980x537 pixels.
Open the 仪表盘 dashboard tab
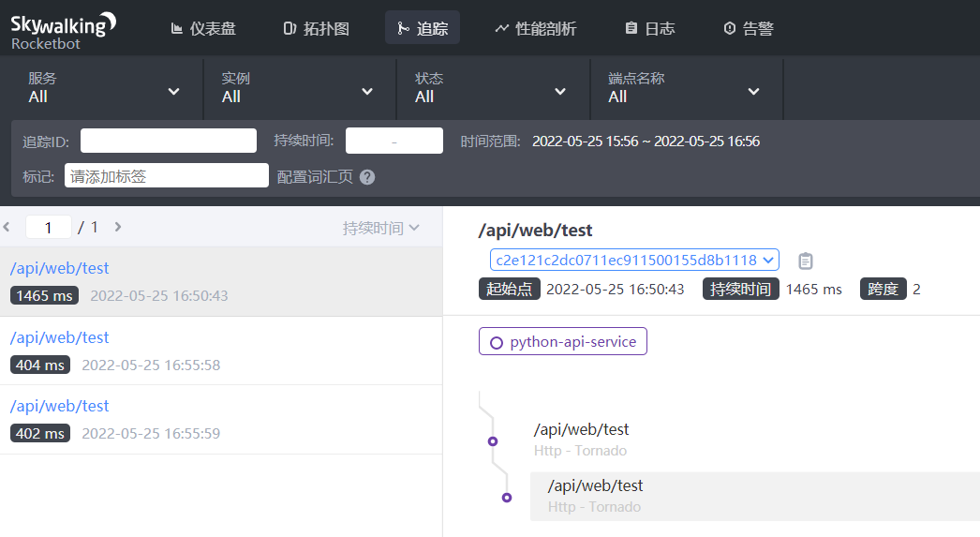tap(203, 28)
